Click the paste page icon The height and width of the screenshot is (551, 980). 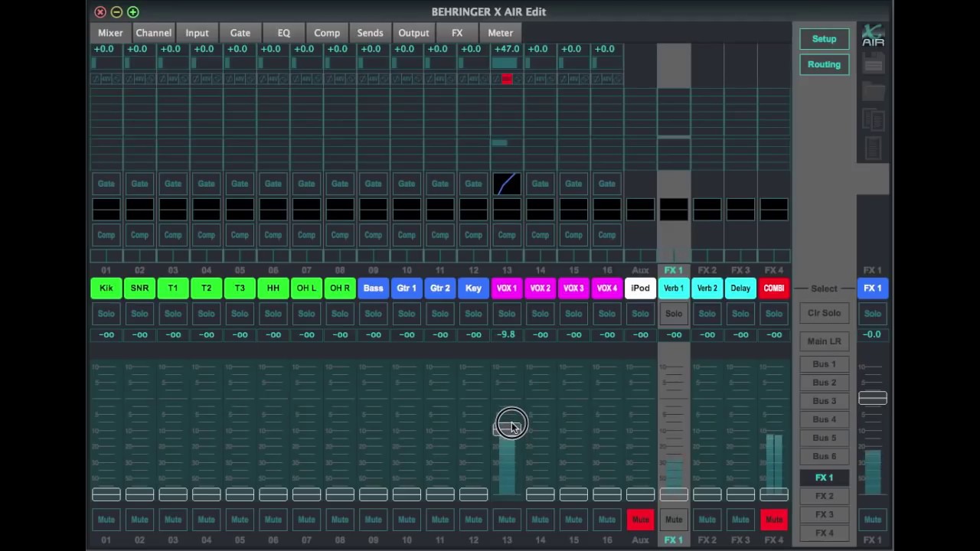pos(873,148)
